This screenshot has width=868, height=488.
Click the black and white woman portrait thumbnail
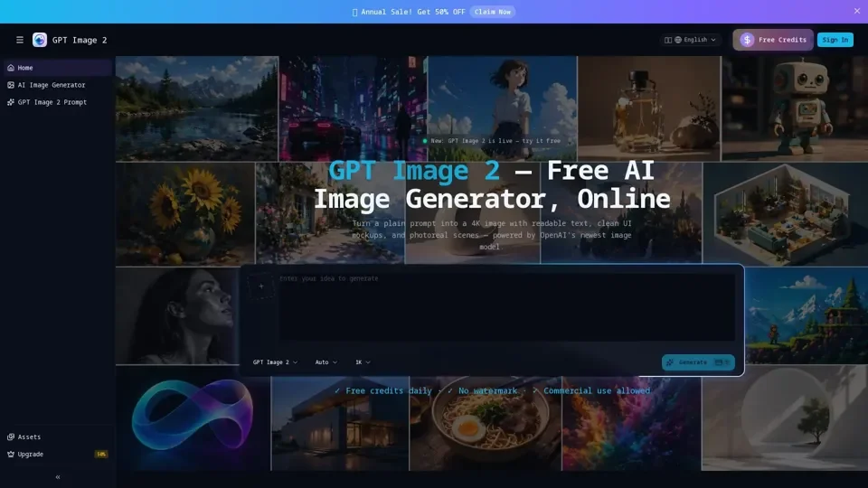177,316
